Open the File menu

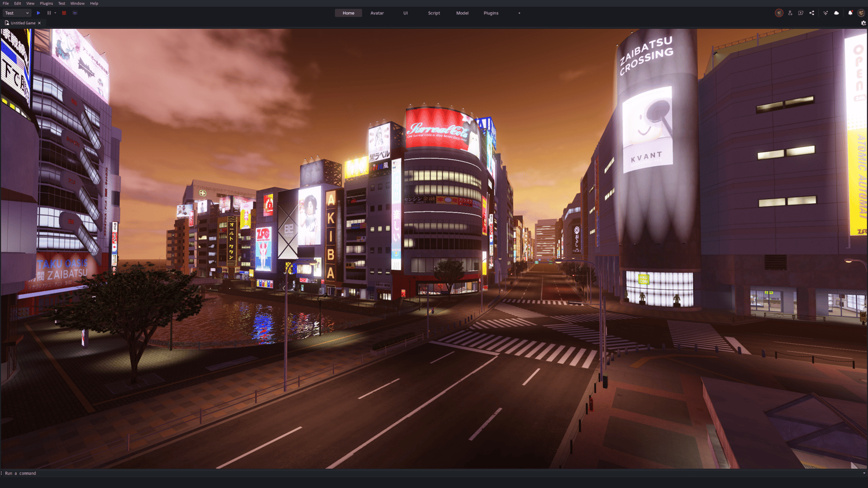tap(6, 3)
